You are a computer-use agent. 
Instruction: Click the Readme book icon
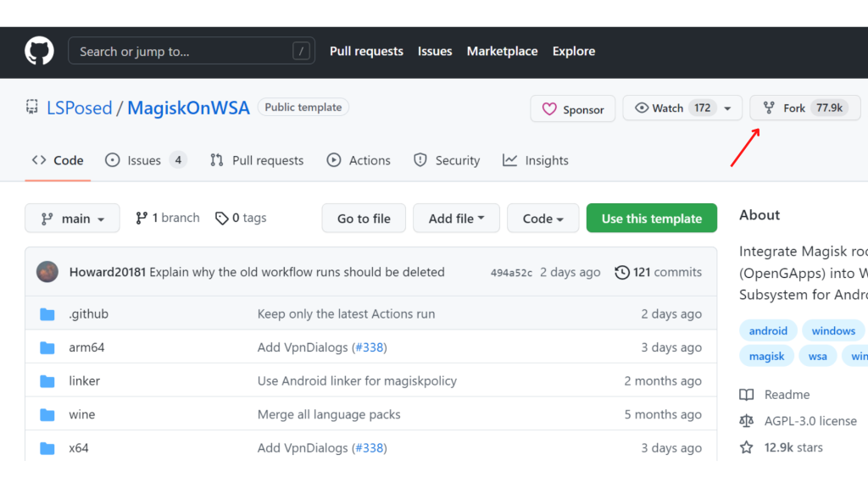point(747,395)
